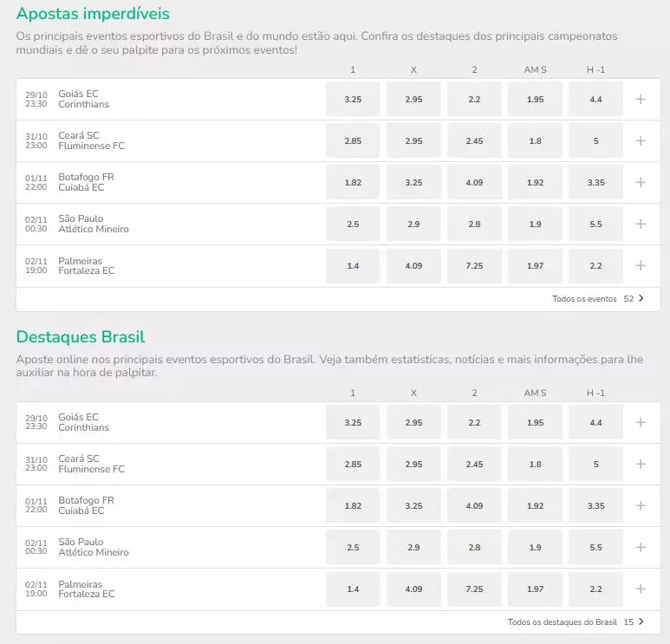The height and width of the screenshot is (644, 670).
Task: Select 2.9 draw odds for São Paulo in Apostas imperdíveis
Action: pyautogui.click(x=413, y=224)
